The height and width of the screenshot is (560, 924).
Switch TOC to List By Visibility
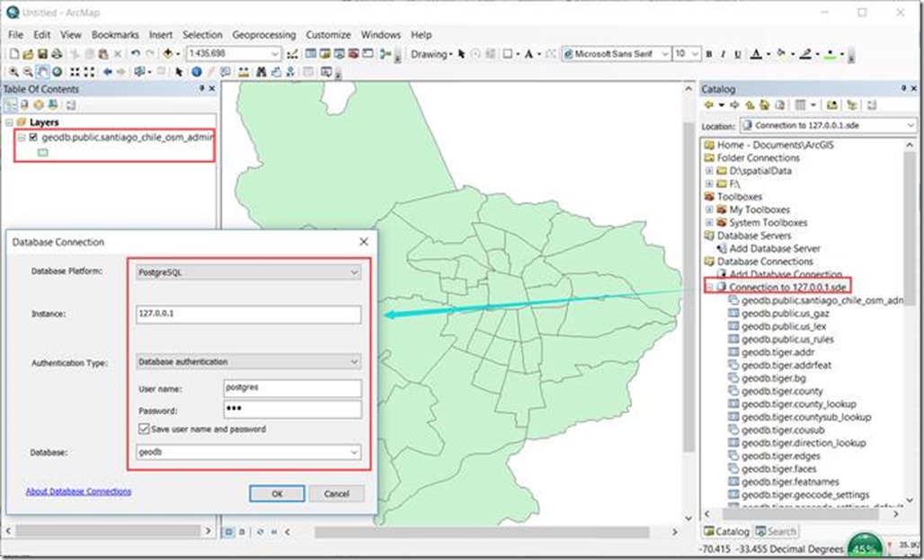(39, 105)
